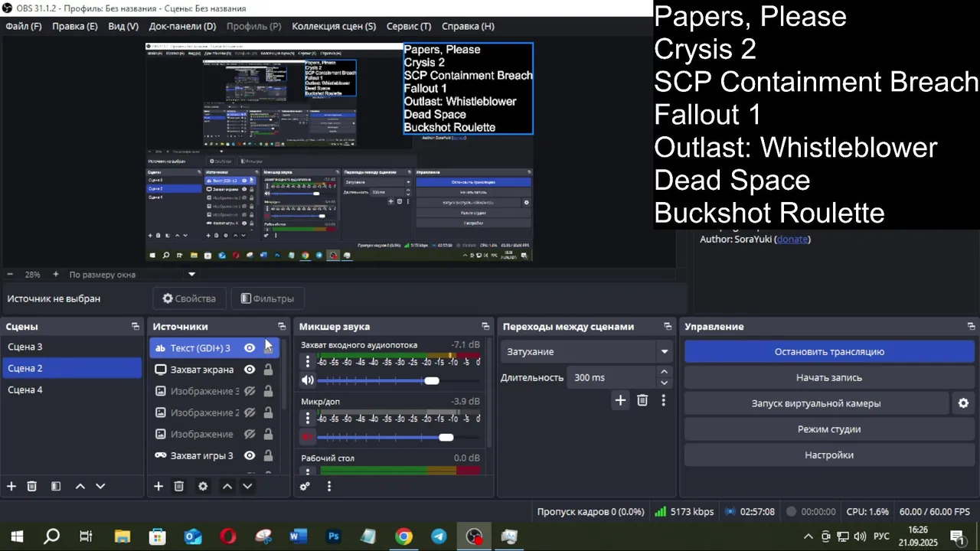Add a scene transition with the plus icon
This screenshot has width=980, height=551.
point(620,400)
